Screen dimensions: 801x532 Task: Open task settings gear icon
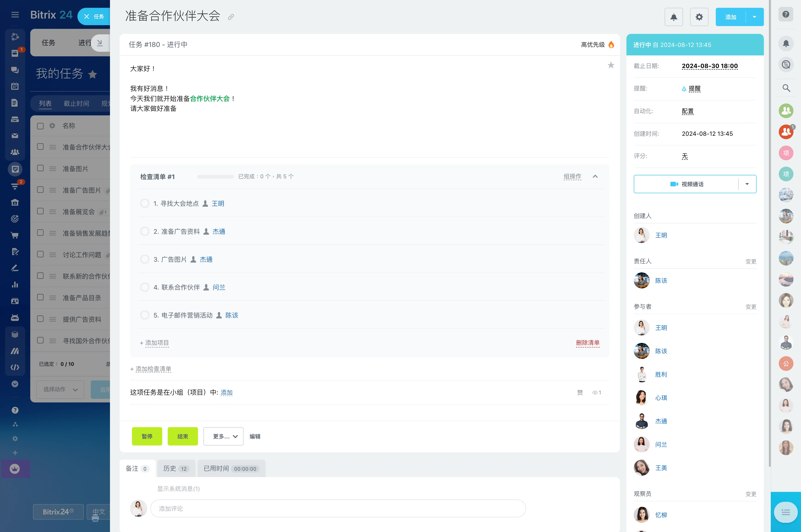[699, 17]
